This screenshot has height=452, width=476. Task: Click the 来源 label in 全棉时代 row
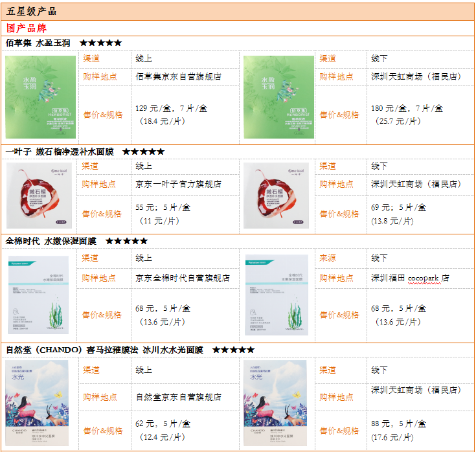pyautogui.click(x=328, y=258)
